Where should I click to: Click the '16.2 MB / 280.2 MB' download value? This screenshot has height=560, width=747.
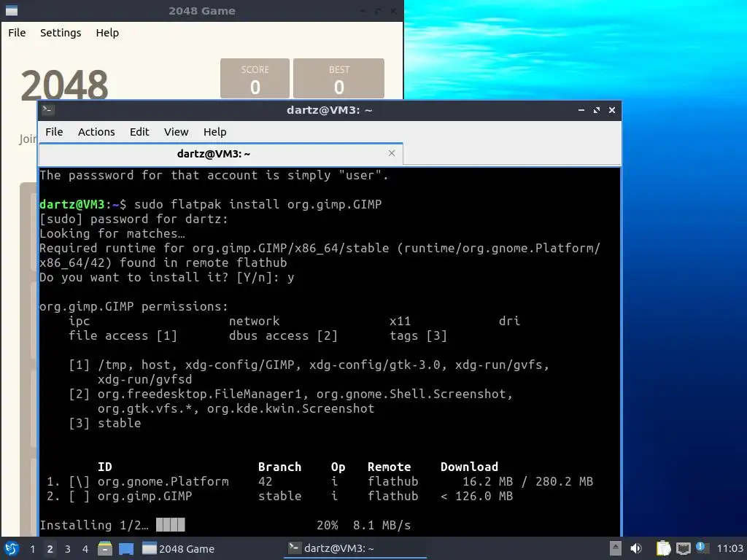pyautogui.click(x=528, y=481)
